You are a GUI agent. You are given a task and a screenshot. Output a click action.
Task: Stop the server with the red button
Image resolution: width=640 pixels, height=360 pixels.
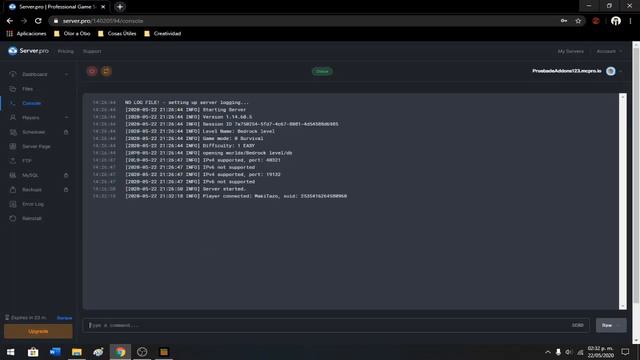(x=92, y=71)
